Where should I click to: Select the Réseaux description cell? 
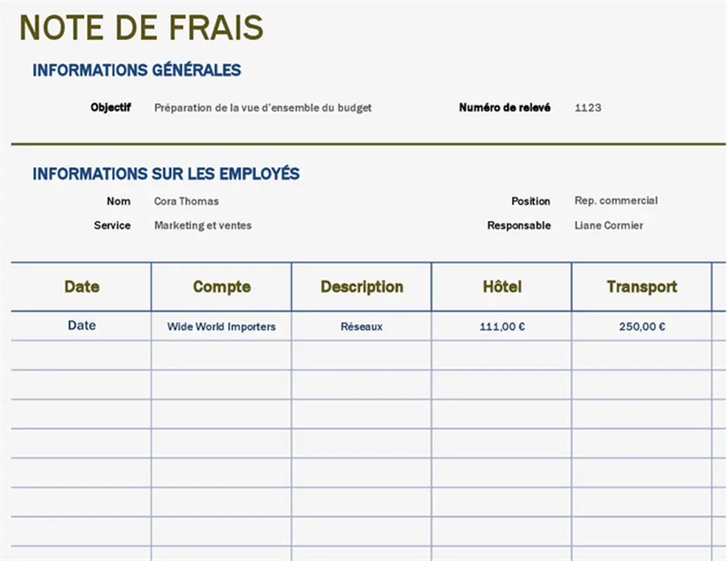(x=360, y=326)
